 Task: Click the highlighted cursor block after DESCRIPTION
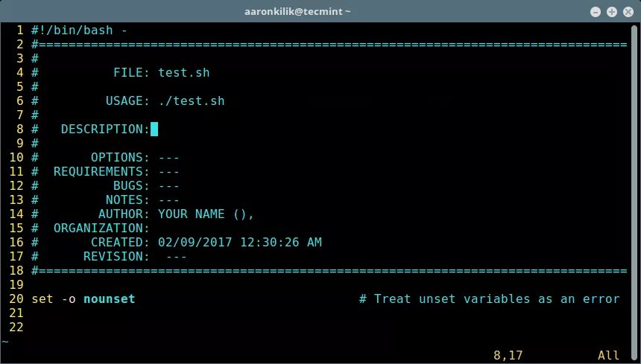pyautogui.click(x=154, y=129)
